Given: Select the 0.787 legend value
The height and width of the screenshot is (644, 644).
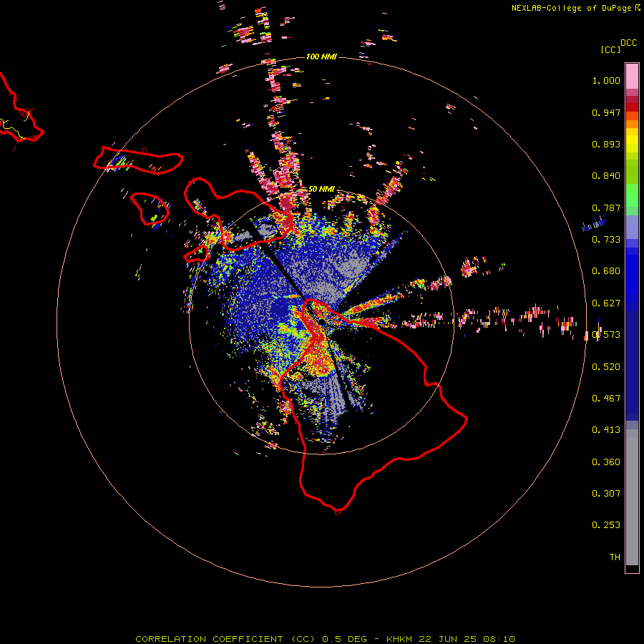Looking at the screenshot, I should (606, 208).
